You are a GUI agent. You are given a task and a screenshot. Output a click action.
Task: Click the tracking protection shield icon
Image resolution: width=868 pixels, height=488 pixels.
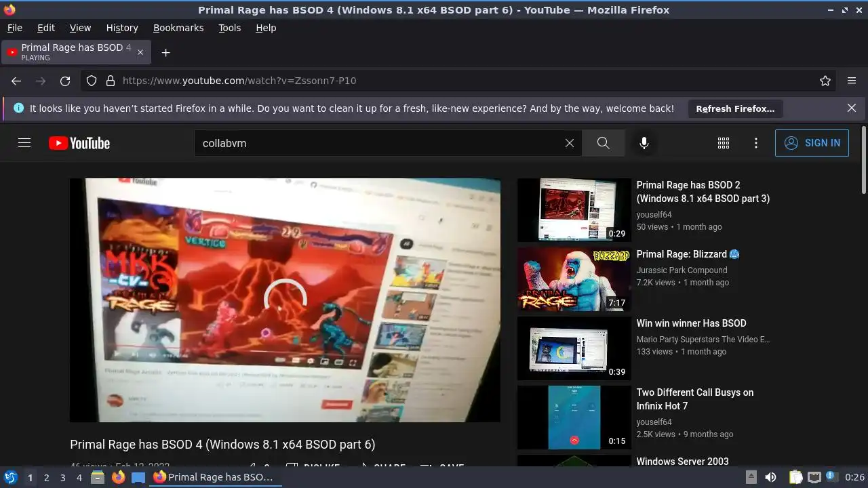pos(92,81)
